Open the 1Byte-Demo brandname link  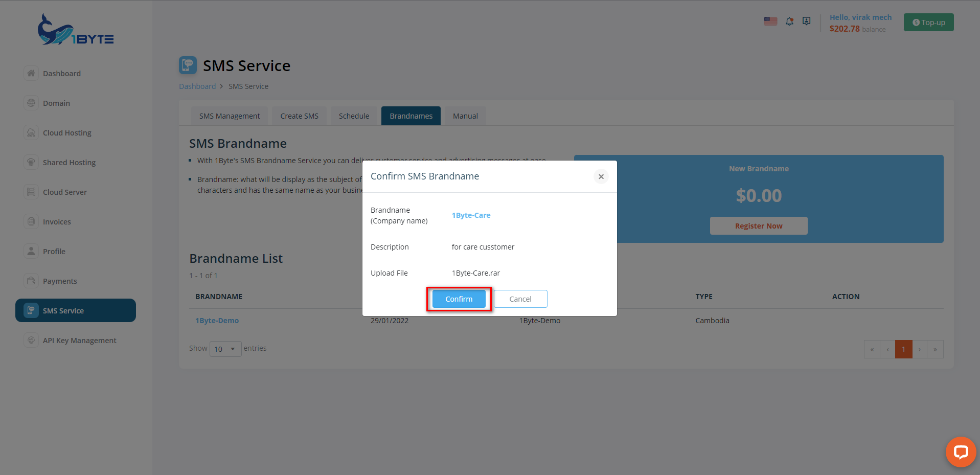tap(217, 321)
